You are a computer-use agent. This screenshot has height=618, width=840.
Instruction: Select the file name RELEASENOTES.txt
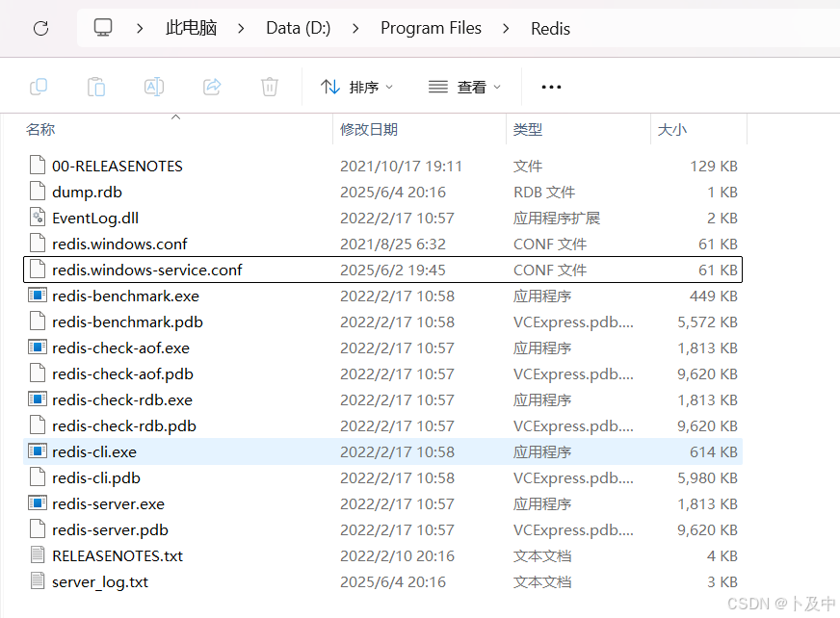[118, 555]
